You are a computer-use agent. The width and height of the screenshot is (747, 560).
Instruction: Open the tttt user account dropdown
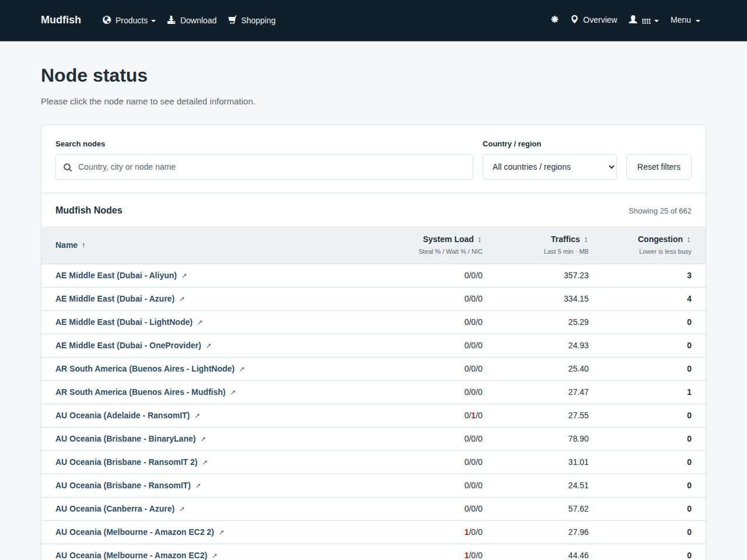[644, 20]
